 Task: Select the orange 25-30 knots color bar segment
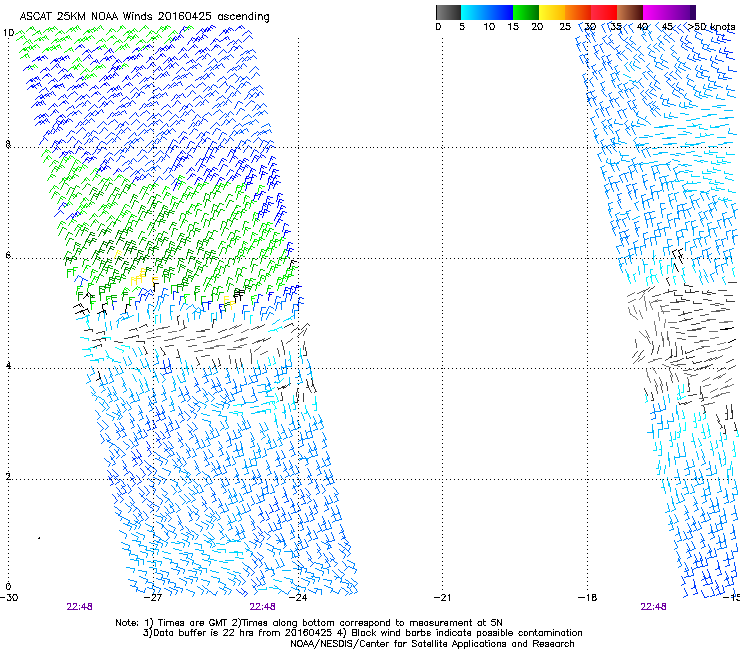[x=578, y=12]
